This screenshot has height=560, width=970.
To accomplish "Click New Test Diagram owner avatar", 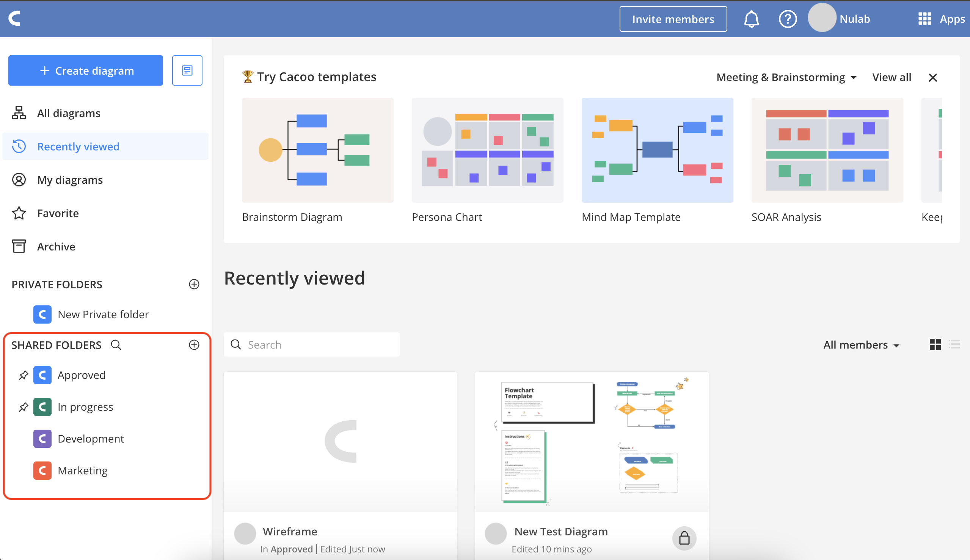I will coord(495,534).
